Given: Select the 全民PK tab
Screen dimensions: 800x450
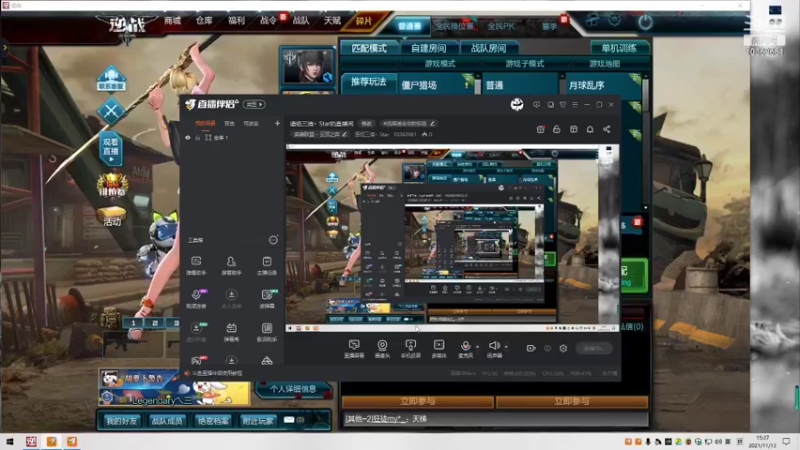Looking at the screenshot, I should point(501,26).
